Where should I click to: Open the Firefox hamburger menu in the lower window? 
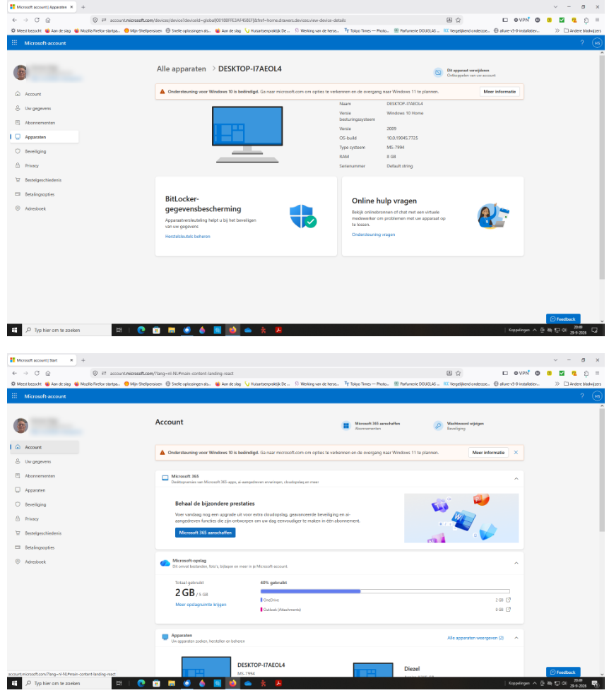tap(597, 373)
